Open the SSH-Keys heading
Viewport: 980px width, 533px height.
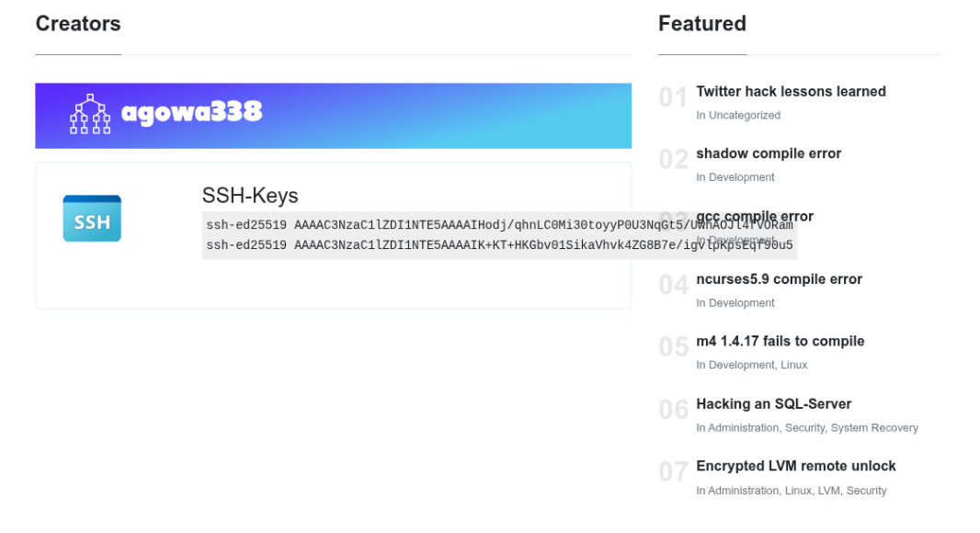pyautogui.click(x=250, y=196)
